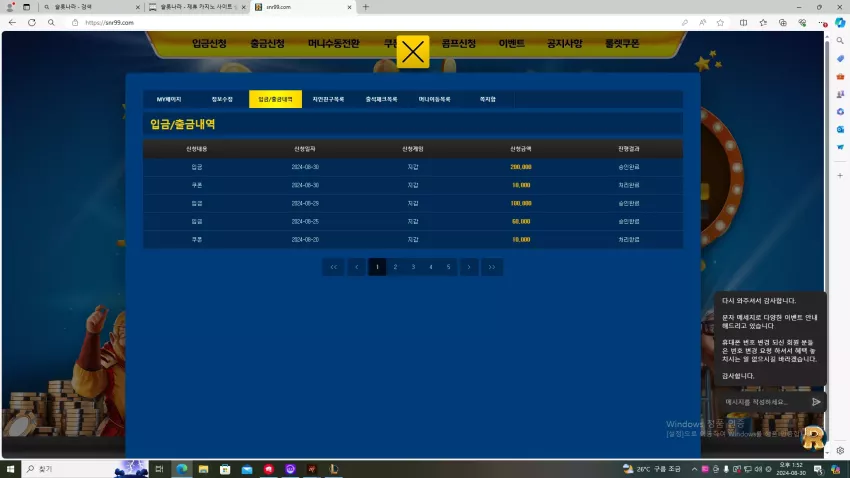This screenshot has height=478, width=850.
Task: Send the chat message with the arrow icon
Action: (816, 402)
